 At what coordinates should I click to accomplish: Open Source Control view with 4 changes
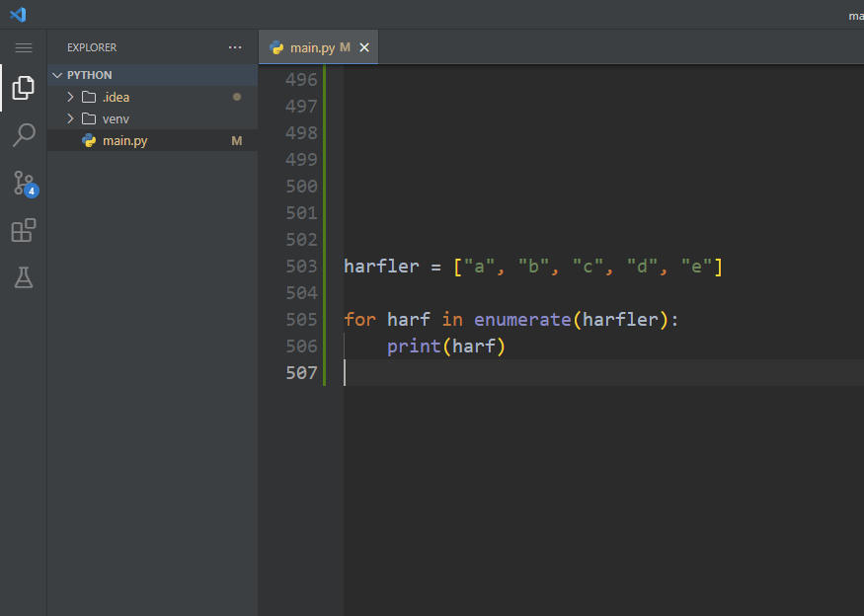(25, 184)
